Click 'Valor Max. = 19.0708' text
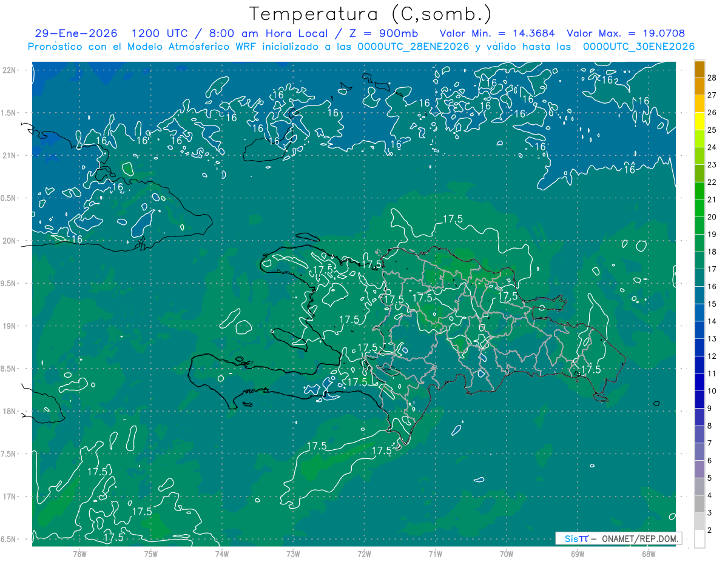 625,33
